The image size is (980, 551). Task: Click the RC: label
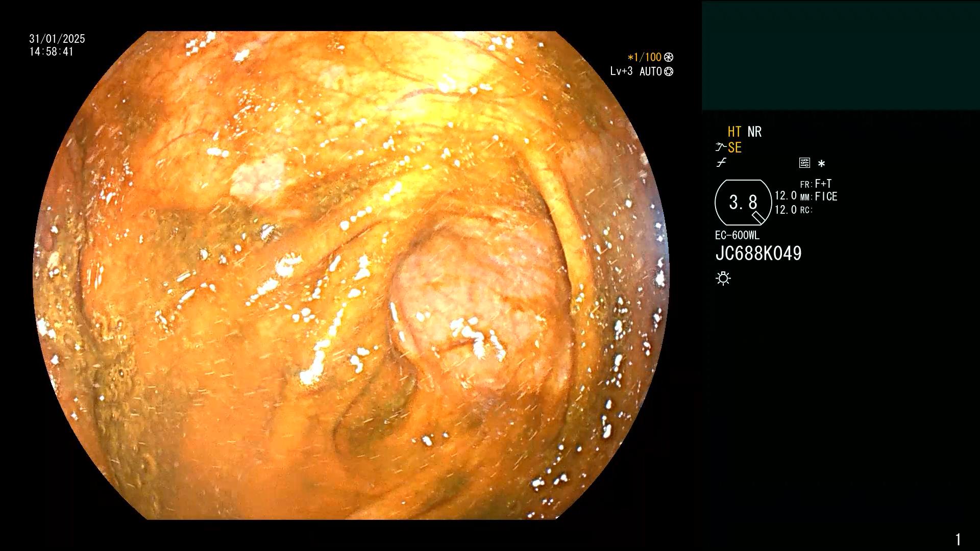[806, 210]
